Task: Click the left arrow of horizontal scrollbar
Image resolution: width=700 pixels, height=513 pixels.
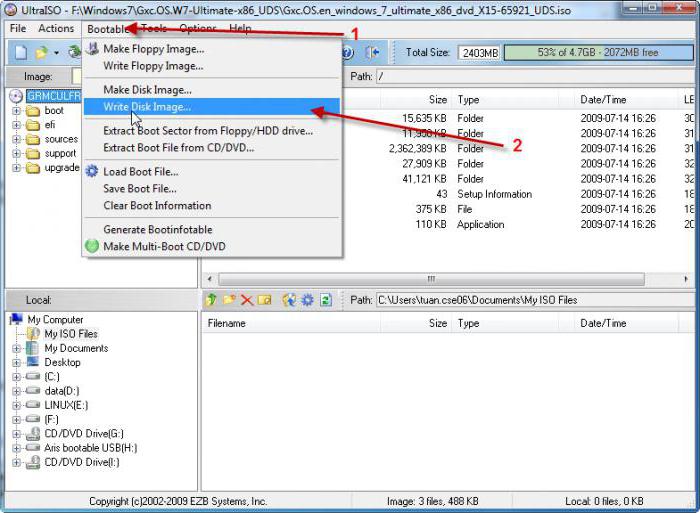Action: pos(210,279)
